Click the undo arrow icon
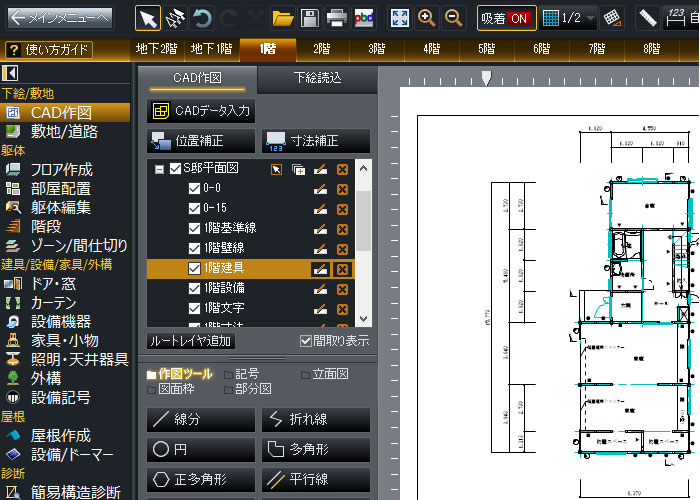Image resolution: width=700 pixels, height=500 pixels. (203, 18)
